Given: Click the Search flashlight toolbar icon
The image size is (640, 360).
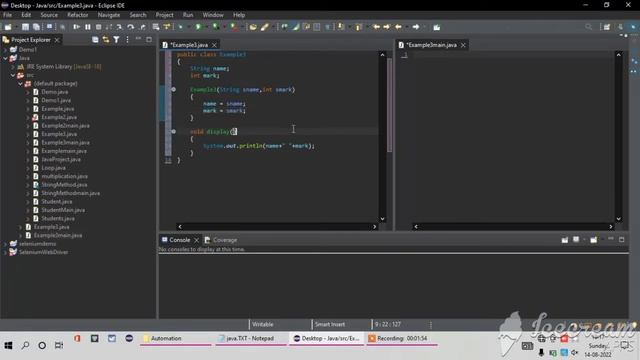Looking at the screenshot, I should [264, 27].
